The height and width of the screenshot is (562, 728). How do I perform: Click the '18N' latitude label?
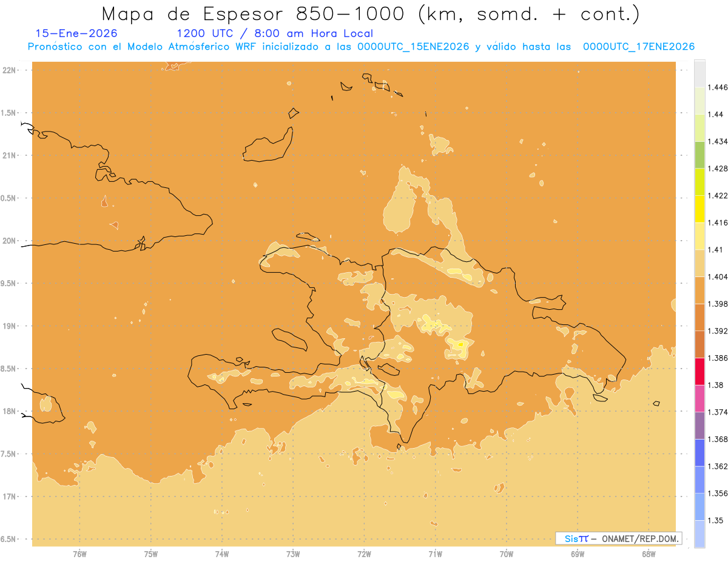pyautogui.click(x=10, y=411)
